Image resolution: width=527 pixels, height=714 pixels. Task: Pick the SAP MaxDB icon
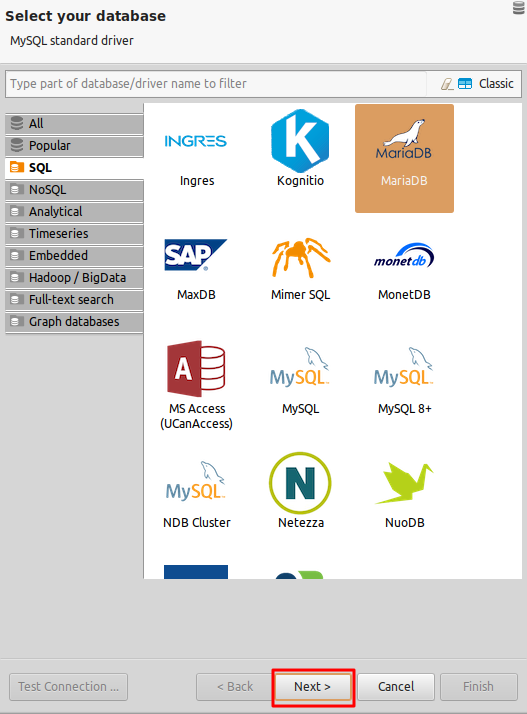(x=196, y=255)
